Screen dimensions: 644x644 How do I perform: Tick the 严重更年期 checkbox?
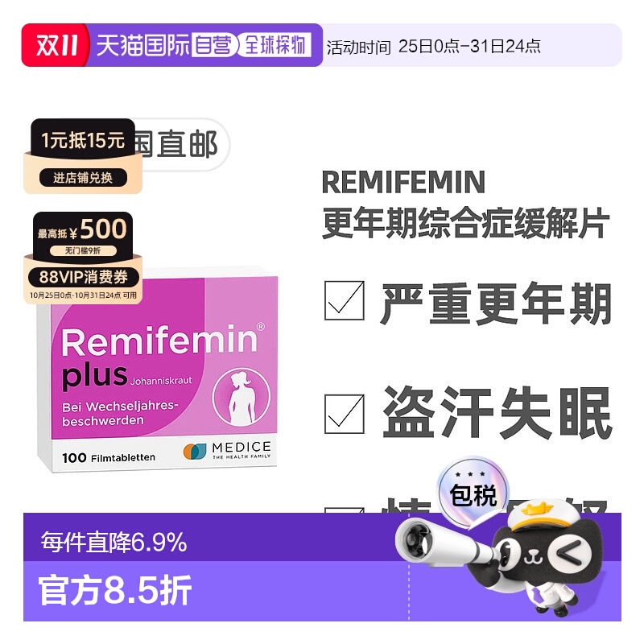tap(345, 300)
